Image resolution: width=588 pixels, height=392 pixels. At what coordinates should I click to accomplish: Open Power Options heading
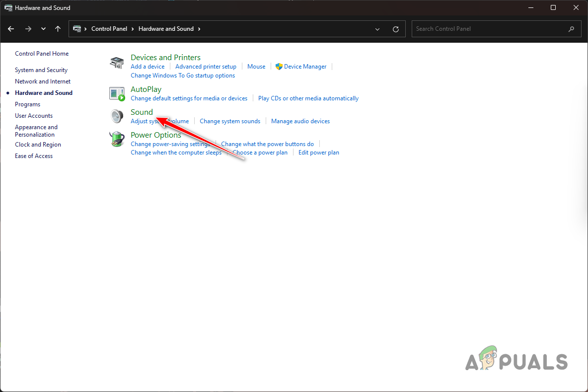coord(155,135)
